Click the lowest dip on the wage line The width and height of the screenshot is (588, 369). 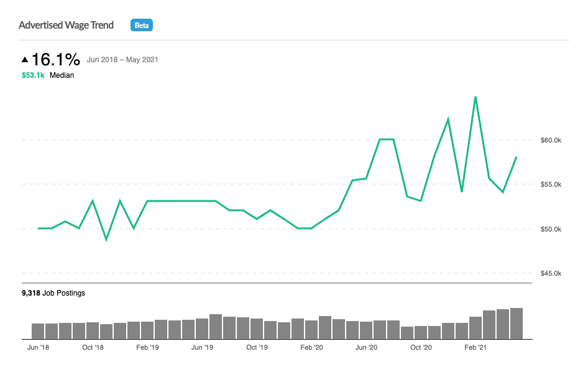click(x=106, y=240)
